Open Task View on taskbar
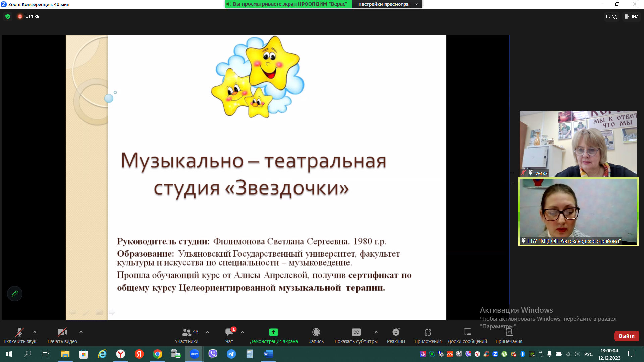644x362 pixels. tap(46, 354)
